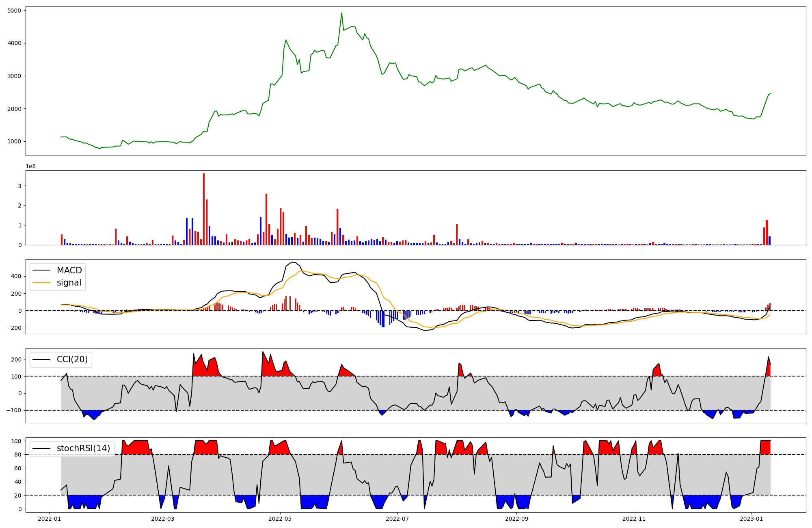
Task: Click the 2022-01 date label on x-axis
Action: (50, 519)
